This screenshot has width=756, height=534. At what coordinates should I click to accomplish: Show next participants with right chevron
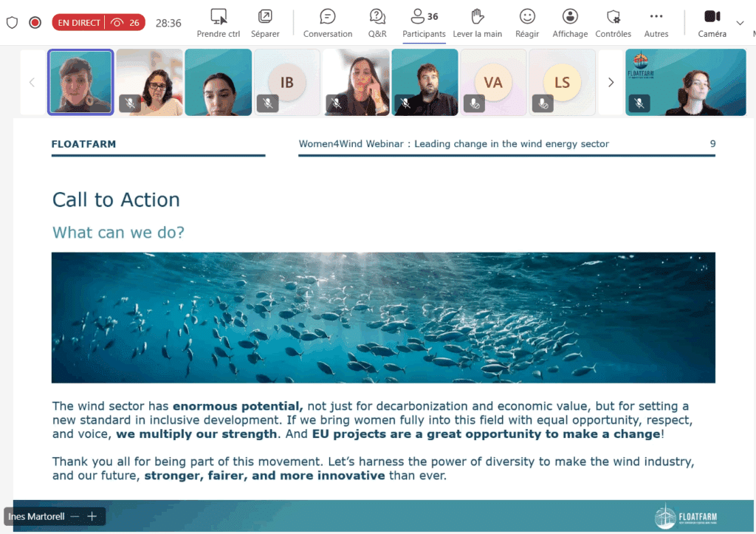(611, 83)
